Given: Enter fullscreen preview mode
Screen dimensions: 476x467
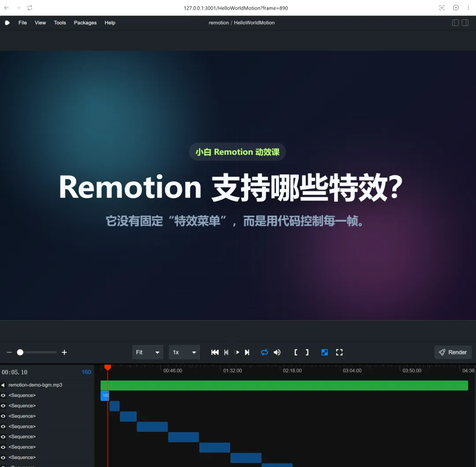Looking at the screenshot, I should [x=339, y=352].
